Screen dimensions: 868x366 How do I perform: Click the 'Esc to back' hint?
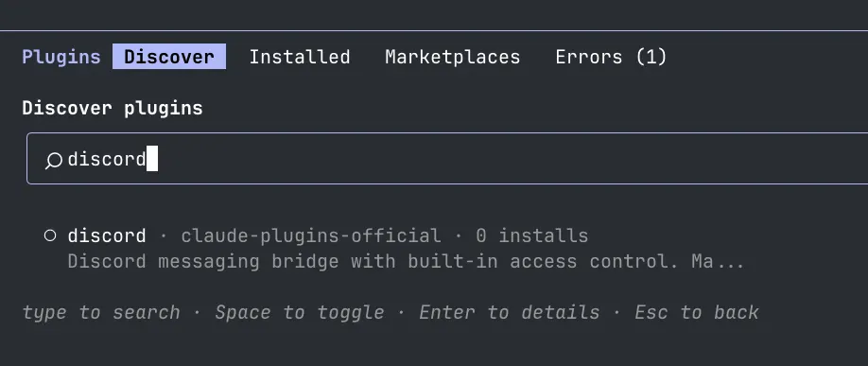tap(697, 312)
